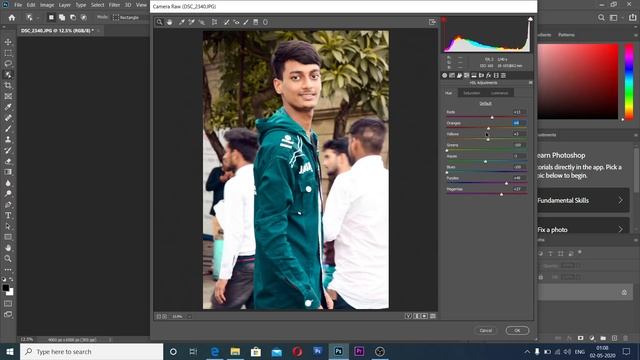The height and width of the screenshot is (360, 640).
Task: Toggle highlight clipping warning on histogram
Action: [530, 19]
